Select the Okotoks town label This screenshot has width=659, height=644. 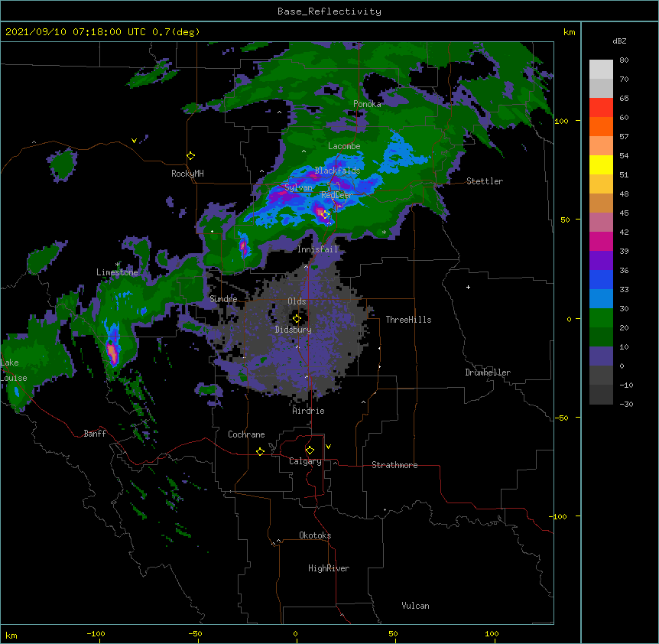(x=315, y=535)
